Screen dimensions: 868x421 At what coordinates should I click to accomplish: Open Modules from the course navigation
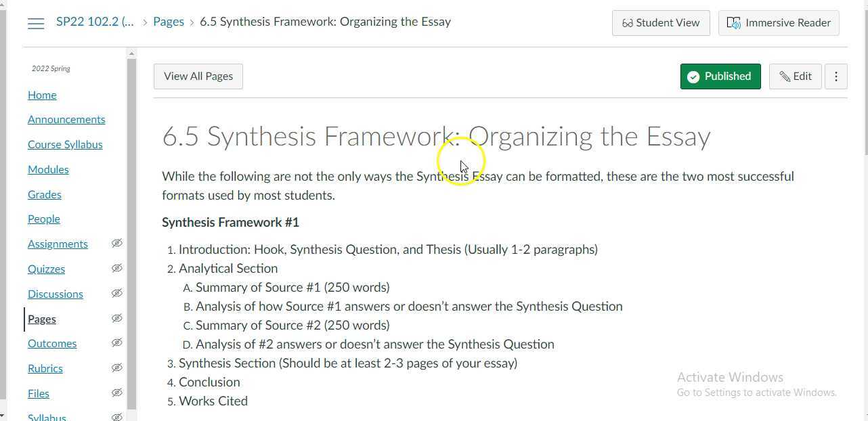click(x=48, y=169)
